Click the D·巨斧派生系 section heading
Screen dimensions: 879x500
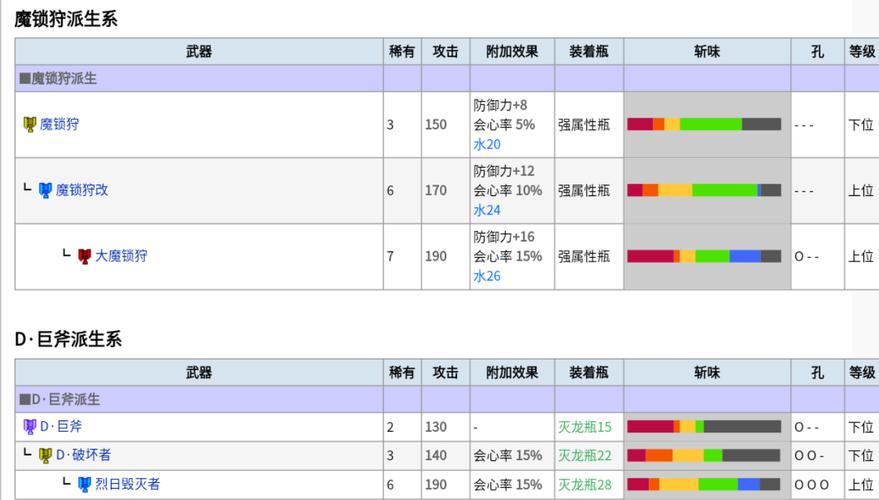pos(68,339)
